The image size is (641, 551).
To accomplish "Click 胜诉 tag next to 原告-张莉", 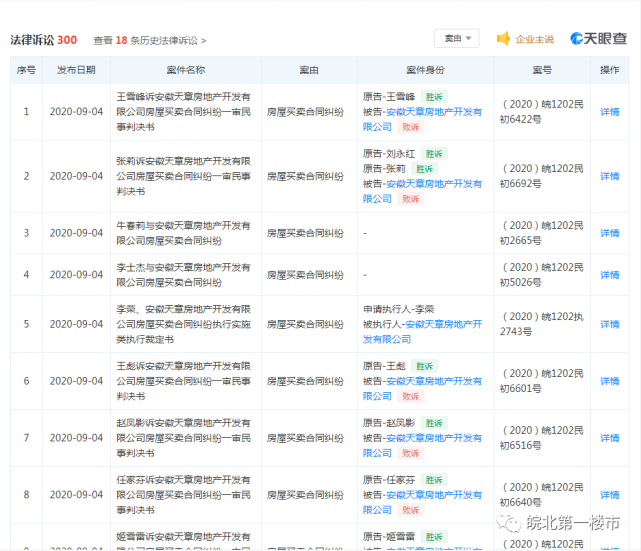I will coord(424,169).
